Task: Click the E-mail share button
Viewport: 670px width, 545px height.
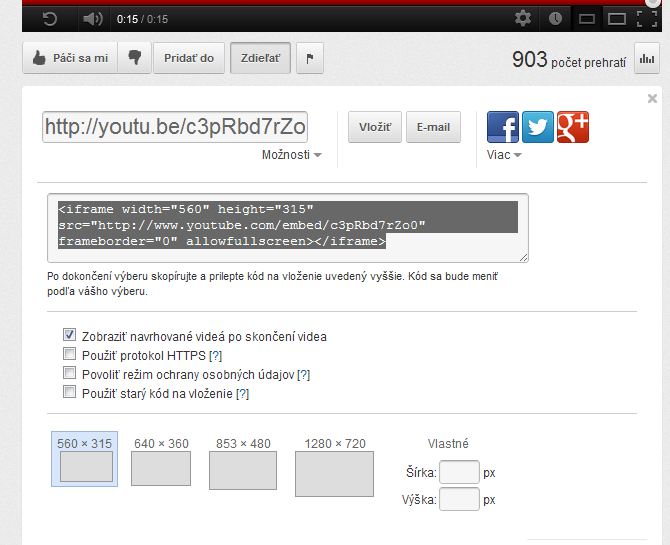Action: [433, 127]
